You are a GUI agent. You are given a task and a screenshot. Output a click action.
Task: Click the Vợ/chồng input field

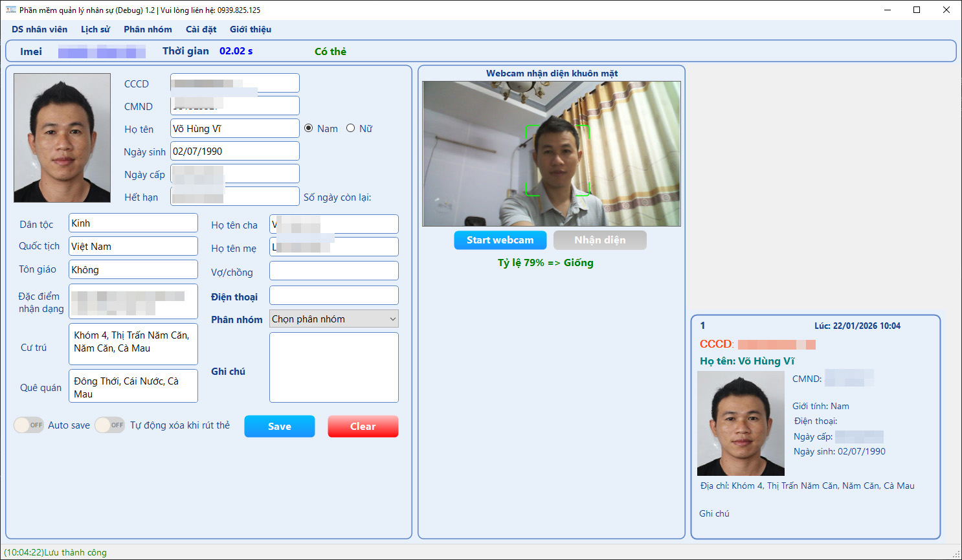point(333,271)
